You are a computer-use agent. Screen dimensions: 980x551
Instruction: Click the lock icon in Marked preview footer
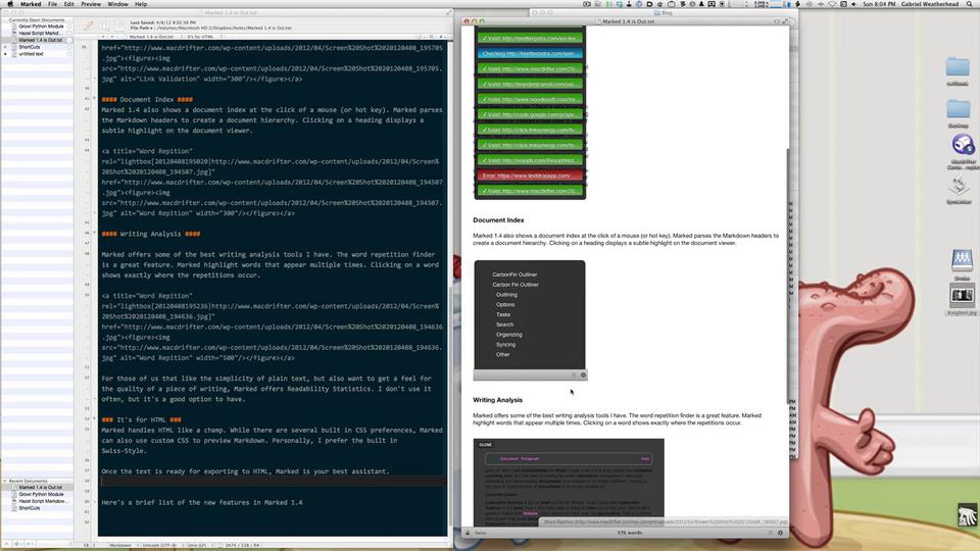coord(468,533)
